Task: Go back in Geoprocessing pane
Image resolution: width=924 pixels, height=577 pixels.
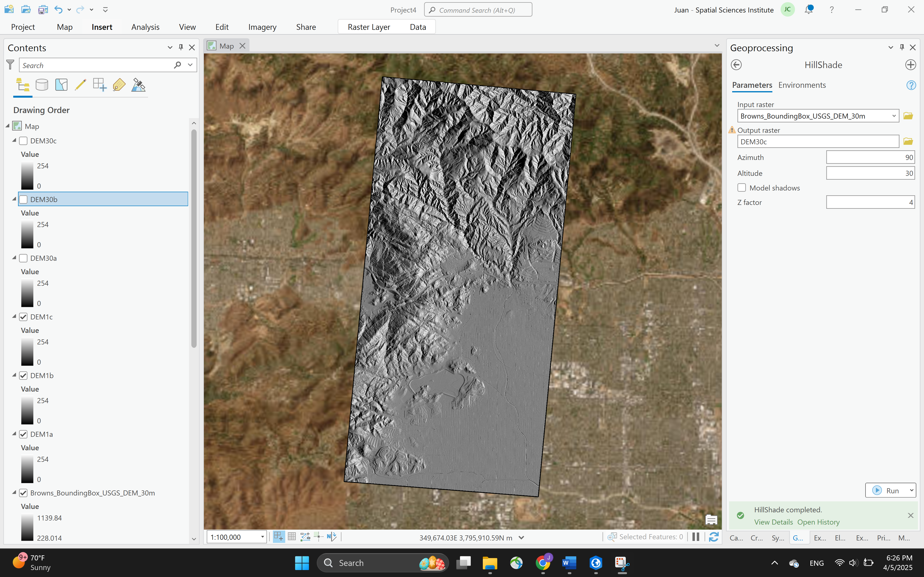Action: point(736,65)
